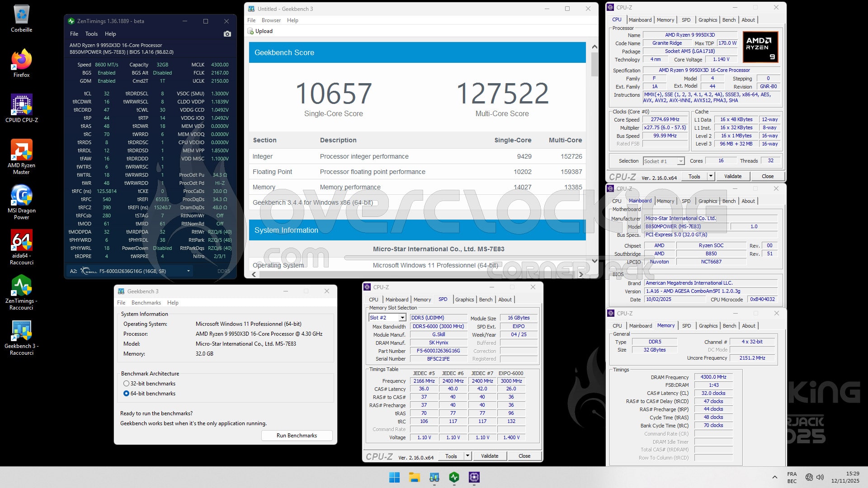Click the Run Benchmarks button
The height and width of the screenshot is (488, 868).
[297, 436]
